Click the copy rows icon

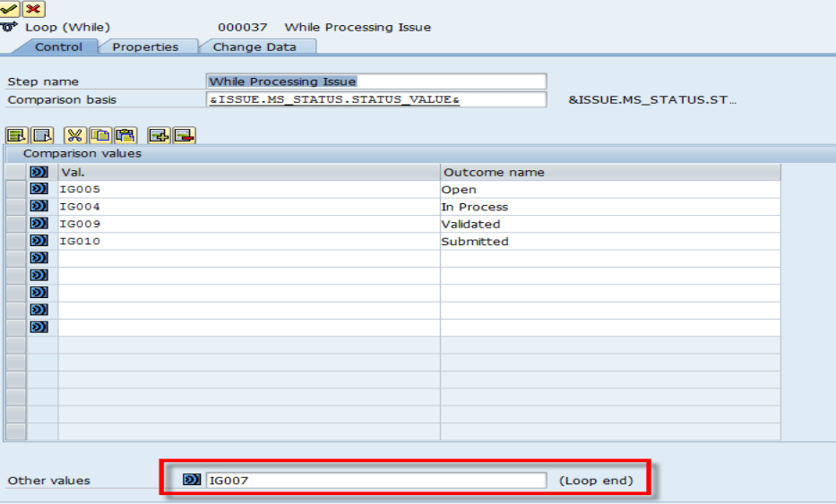[x=100, y=135]
